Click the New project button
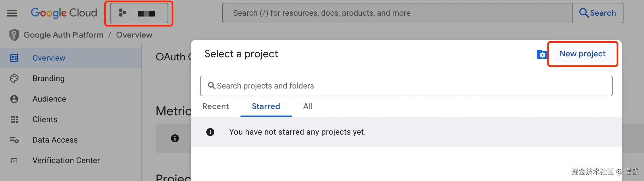The height and width of the screenshot is (181, 644). 582,54
